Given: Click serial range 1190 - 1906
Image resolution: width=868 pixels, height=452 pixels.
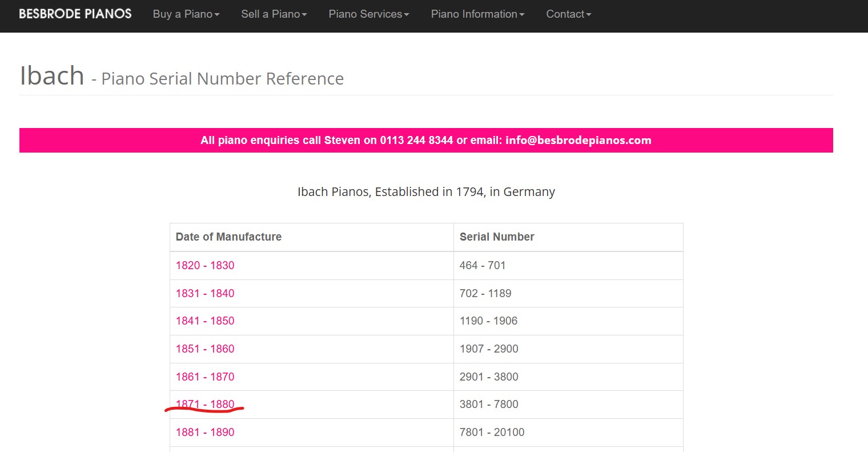Looking at the screenshot, I should [x=489, y=321].
